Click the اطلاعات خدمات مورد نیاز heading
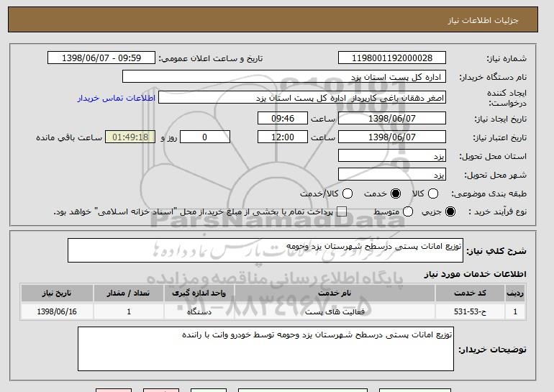This screenshot has width=554, height=392. 475,274
